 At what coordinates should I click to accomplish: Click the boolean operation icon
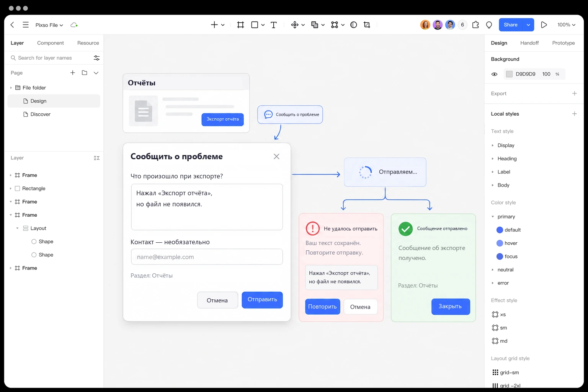click(x=315, y=25)
